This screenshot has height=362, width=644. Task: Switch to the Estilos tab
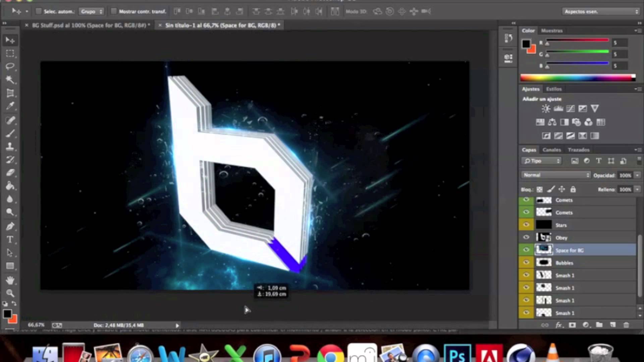pos(554,89)
